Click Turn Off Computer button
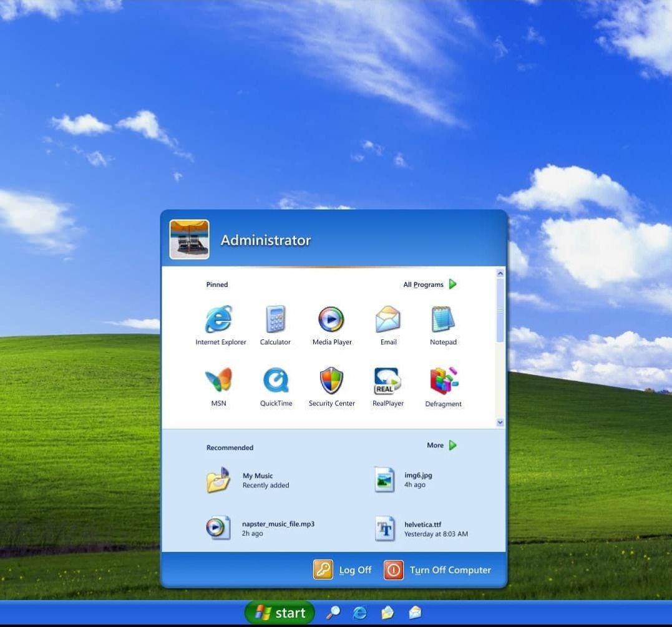672x627 pixels. coord(438,570)
